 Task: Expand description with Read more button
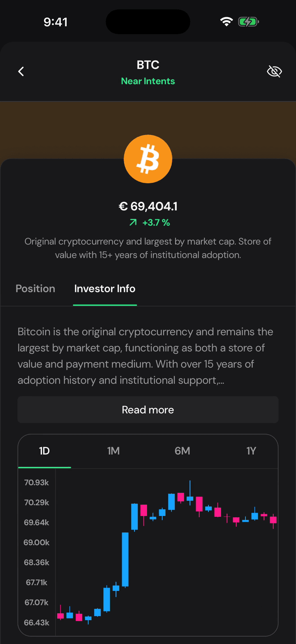148,410
